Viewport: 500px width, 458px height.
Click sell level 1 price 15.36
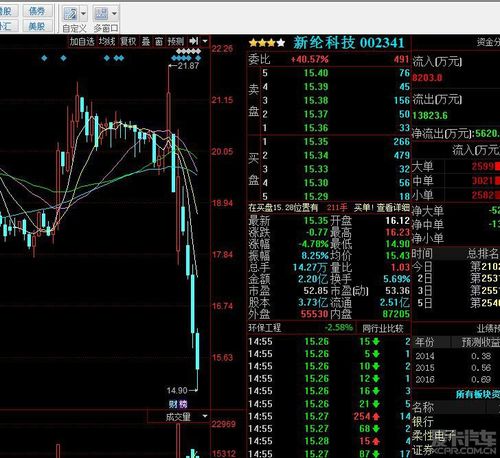316,128
